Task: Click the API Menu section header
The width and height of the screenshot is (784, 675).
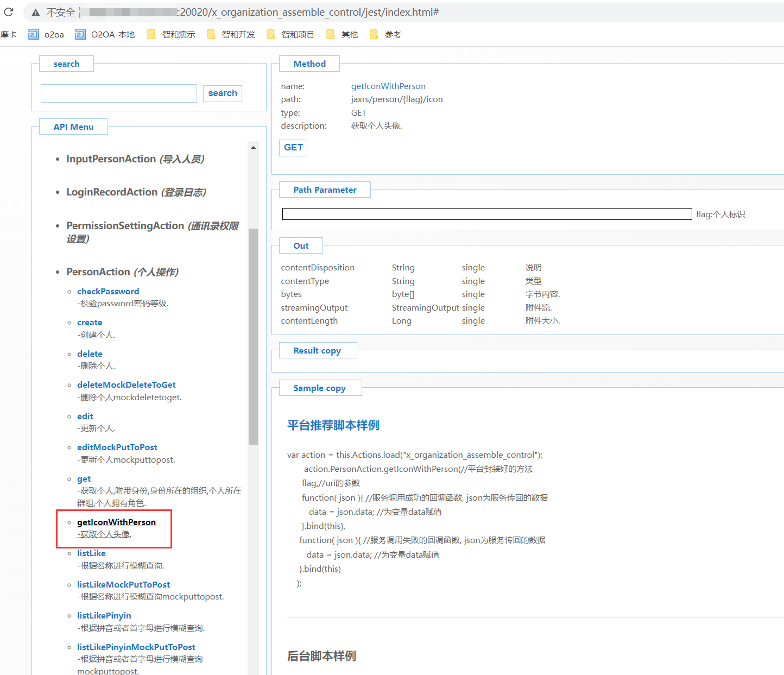Action: (x=73, y=127)
